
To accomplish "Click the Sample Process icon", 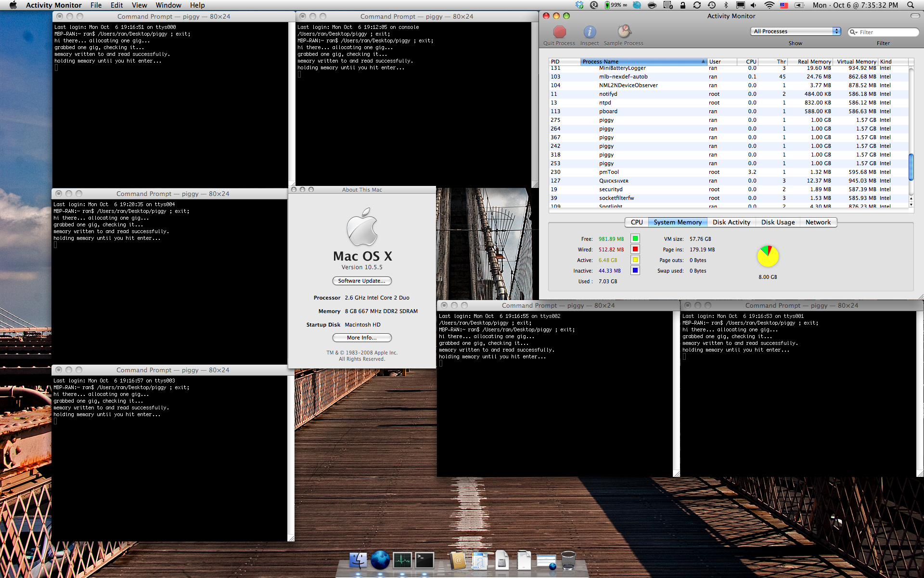I will pos(624,32).
